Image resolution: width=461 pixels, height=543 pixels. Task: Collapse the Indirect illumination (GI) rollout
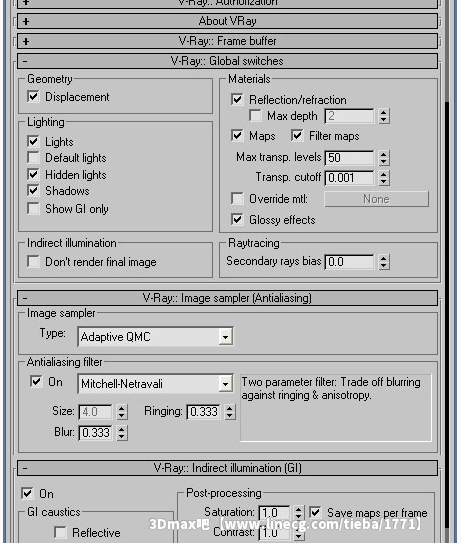tap(227, 468)
